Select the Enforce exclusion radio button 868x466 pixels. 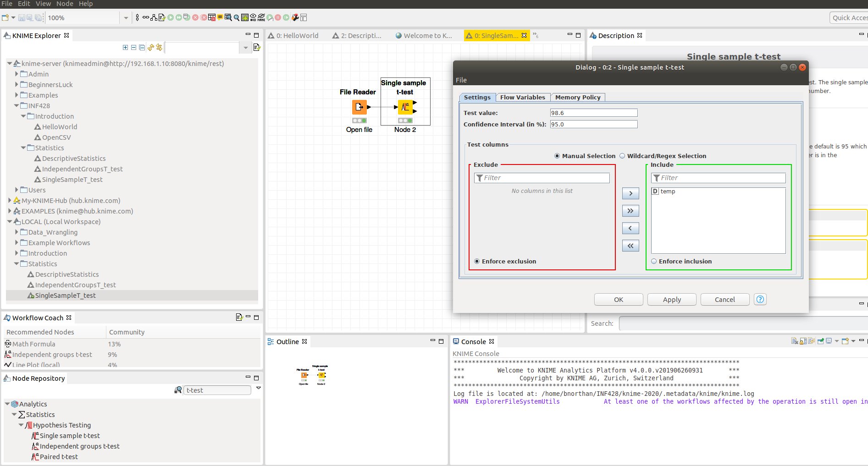477,261
